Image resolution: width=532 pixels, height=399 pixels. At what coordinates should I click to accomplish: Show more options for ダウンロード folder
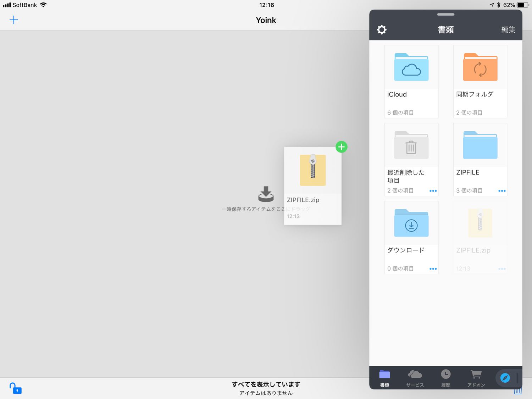(x=433, y=269)
